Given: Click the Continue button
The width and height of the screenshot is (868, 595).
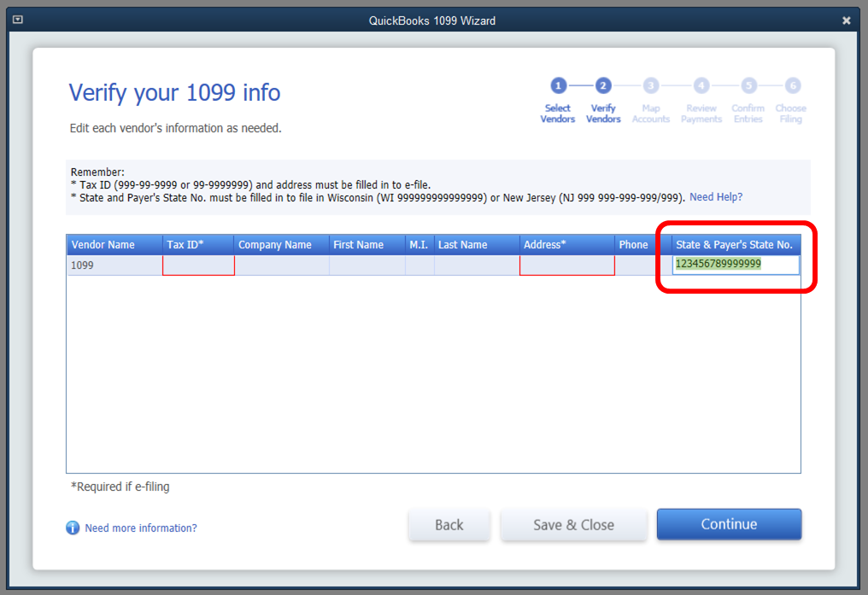Looking at the screenshot, I should coord(729,524).
